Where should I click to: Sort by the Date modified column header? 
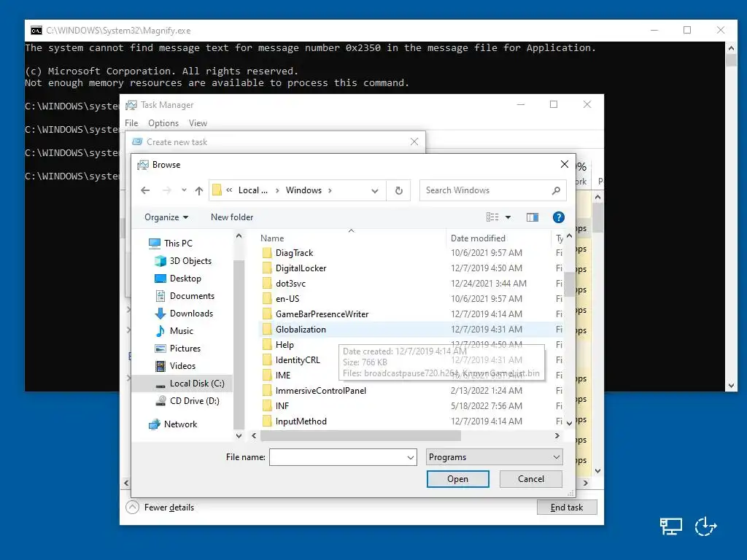coord(478,238)
